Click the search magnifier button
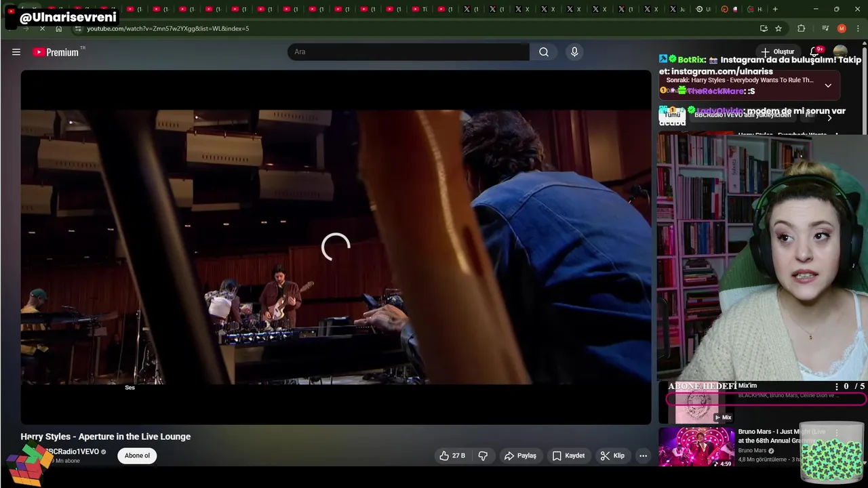 [x=544, y=52]
